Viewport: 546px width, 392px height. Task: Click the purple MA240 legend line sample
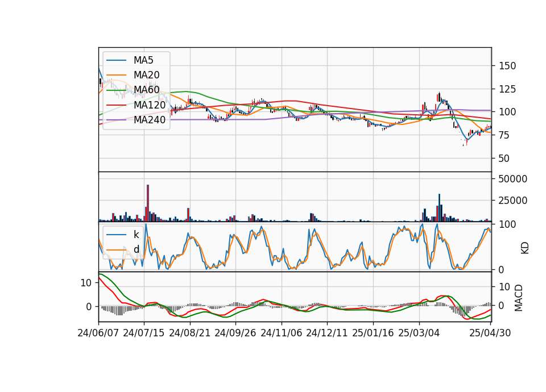pyautogui.click(x=116, y=120)
